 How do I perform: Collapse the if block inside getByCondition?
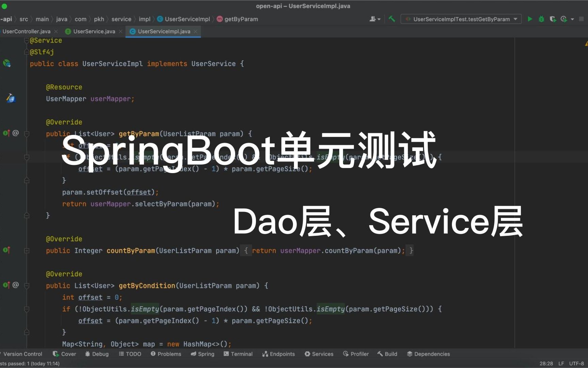tap(27, 309)
